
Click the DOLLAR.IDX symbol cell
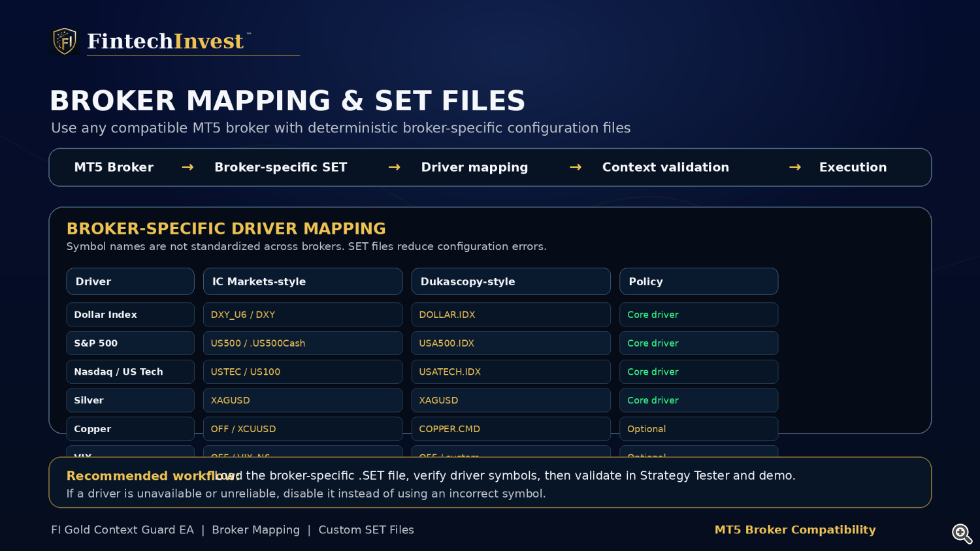pyautogui.click(x=511, y=315)
